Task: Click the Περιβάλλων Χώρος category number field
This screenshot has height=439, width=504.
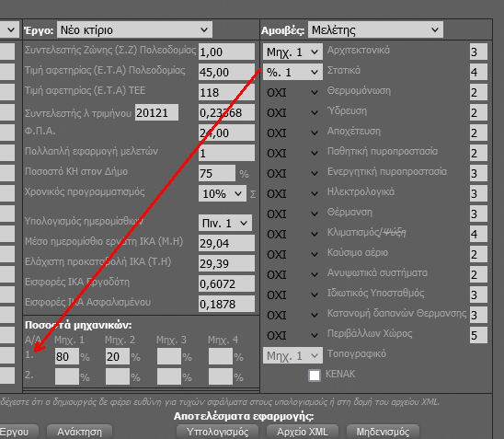Action: point(478,335)
